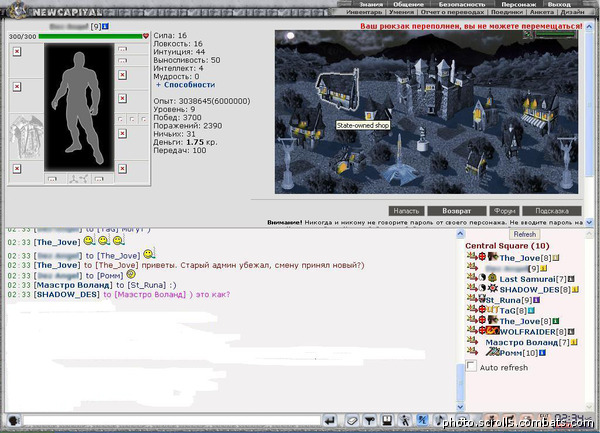
Task: Open the smileys face icon beside chat input
Action: coord(14,421)
